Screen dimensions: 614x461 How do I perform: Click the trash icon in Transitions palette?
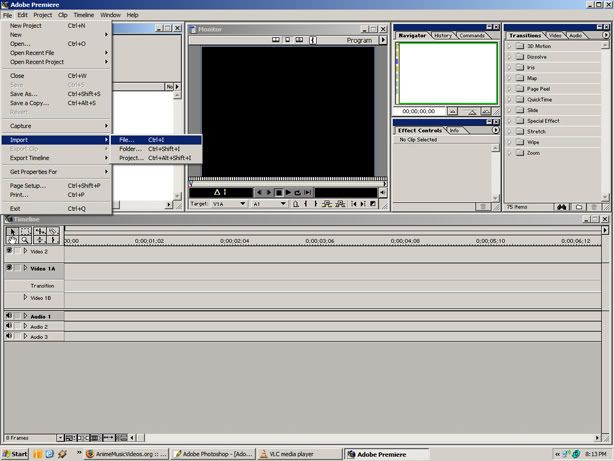tap(594, 207)
